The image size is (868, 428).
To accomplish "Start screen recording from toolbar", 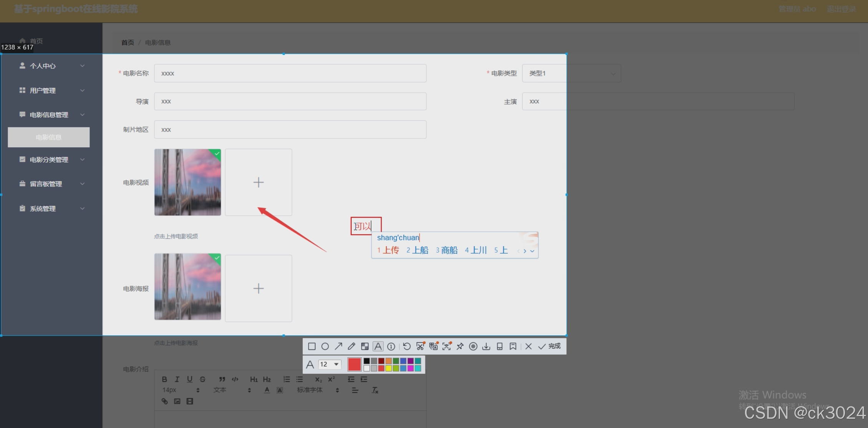I will point(473,346).
